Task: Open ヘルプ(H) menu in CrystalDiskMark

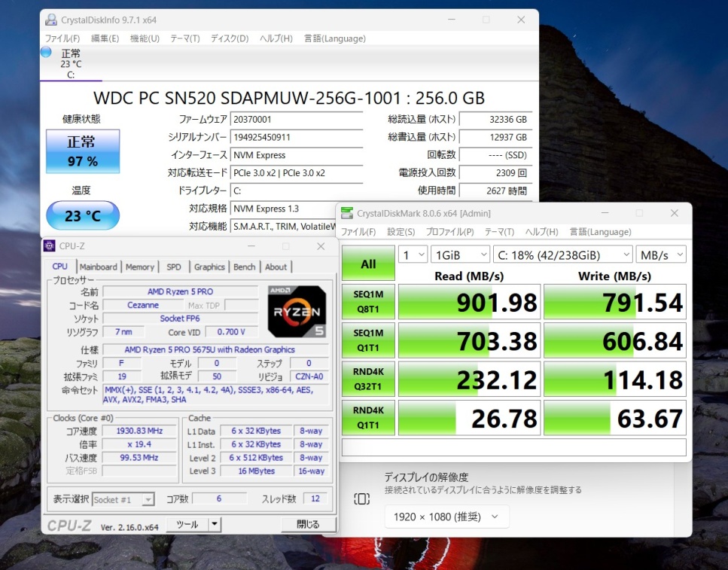Action: click(x=542, y=232)
